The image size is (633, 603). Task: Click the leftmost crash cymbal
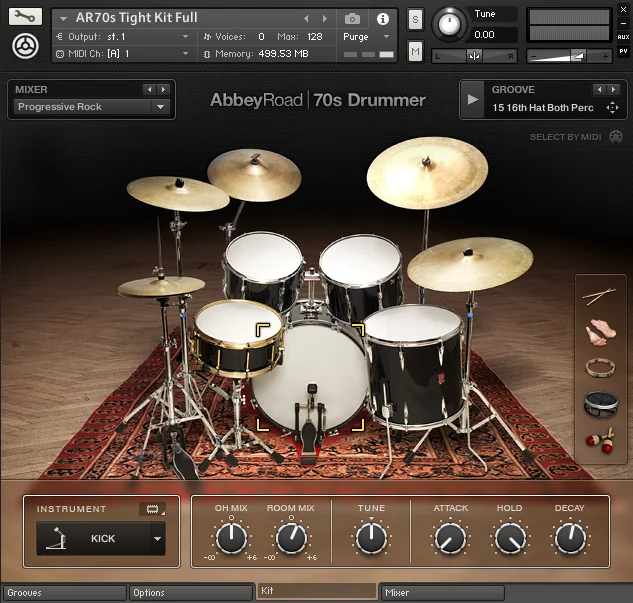click(178, 193)
